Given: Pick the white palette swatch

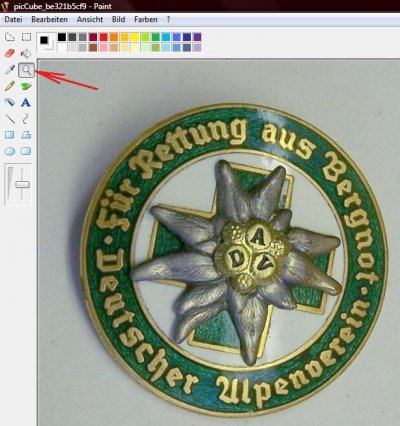Looking at the screenshot, I should click(62, 47).
